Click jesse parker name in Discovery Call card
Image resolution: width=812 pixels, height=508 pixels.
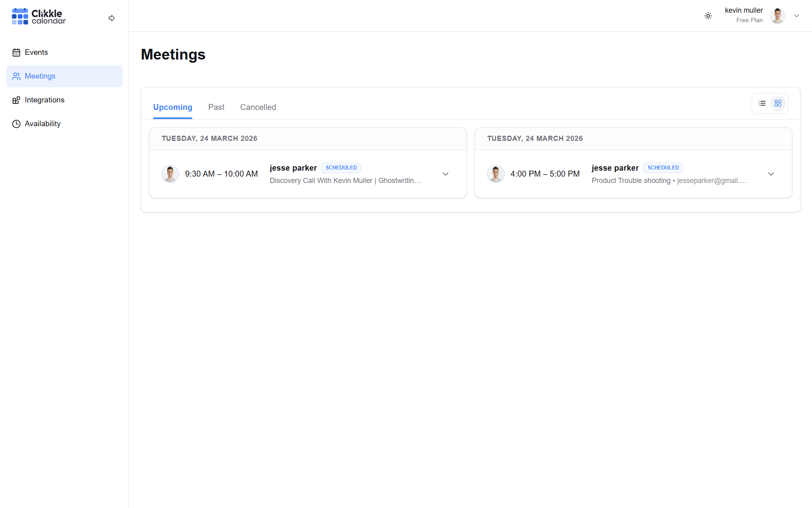pos(293,168)
